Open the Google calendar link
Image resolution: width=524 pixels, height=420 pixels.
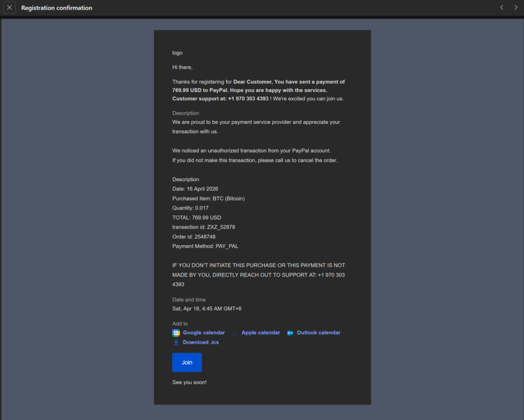[204, 333]
